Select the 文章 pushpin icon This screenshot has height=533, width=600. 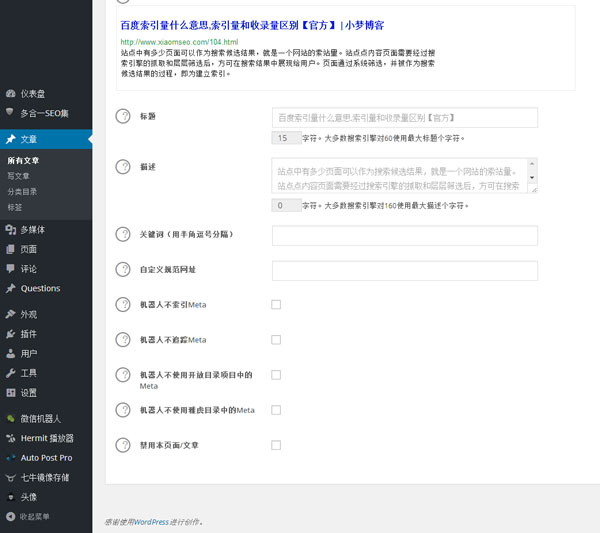tap(11, 139)
